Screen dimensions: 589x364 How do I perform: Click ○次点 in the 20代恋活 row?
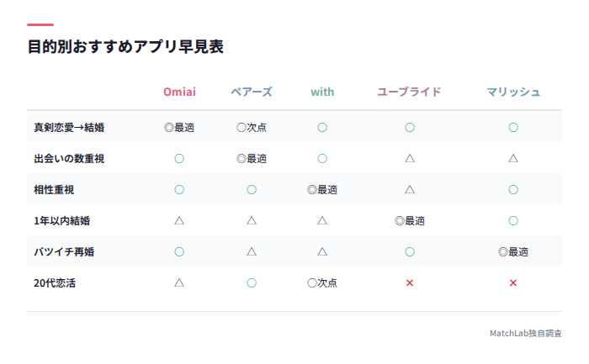tap(322, 283)
